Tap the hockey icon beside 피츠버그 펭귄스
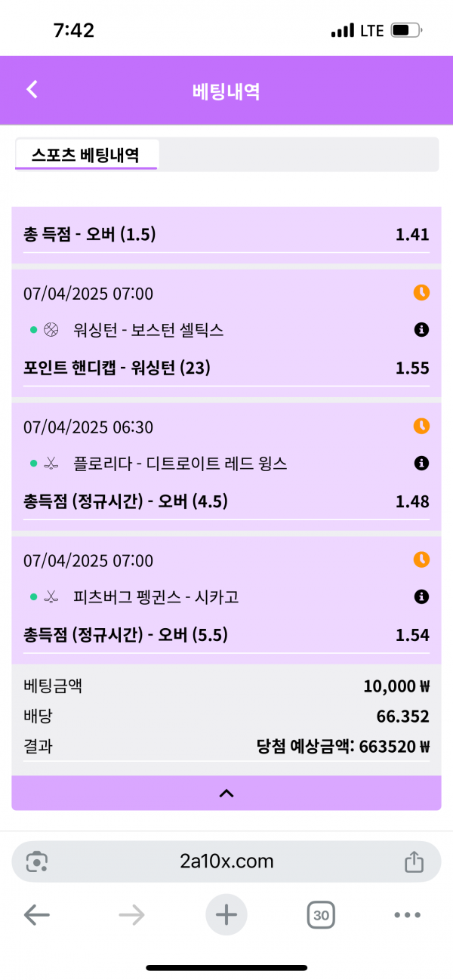 tap(51, 597)
